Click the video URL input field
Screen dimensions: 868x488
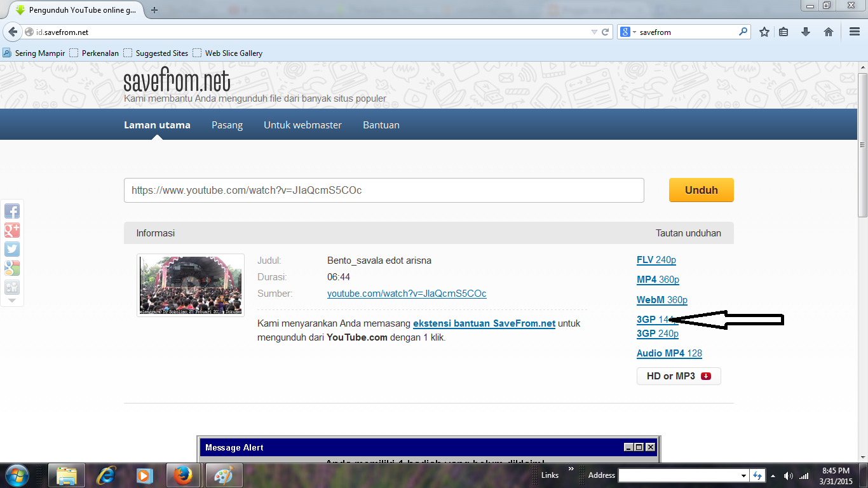click(x=384, y=190)
